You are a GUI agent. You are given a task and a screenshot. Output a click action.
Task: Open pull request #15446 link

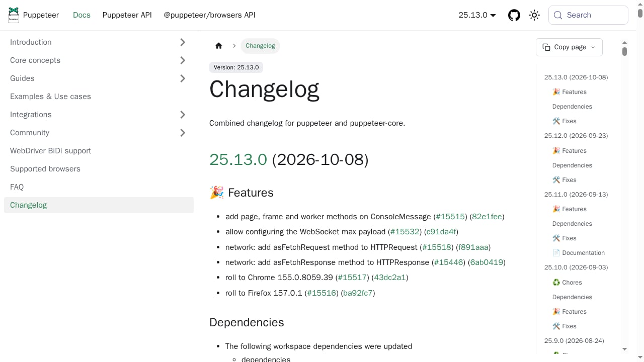pyautogui.click(x=449, y=262)
